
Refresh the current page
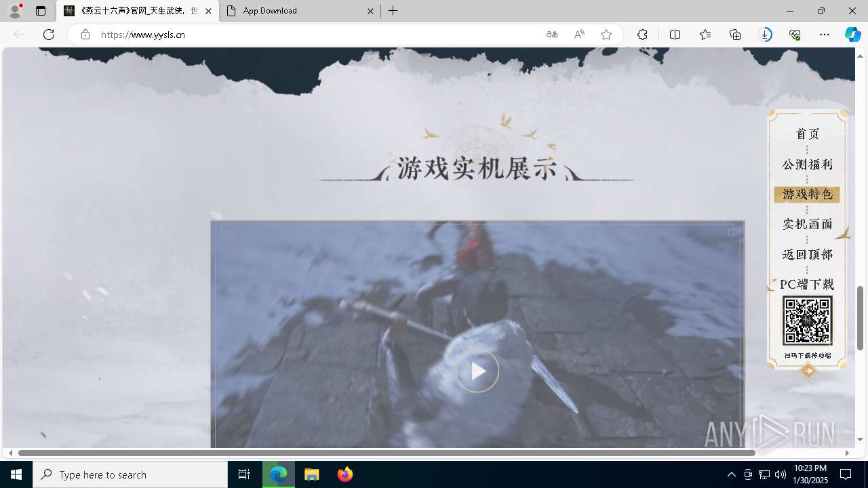pyautogui.click(x=49, y=35)
